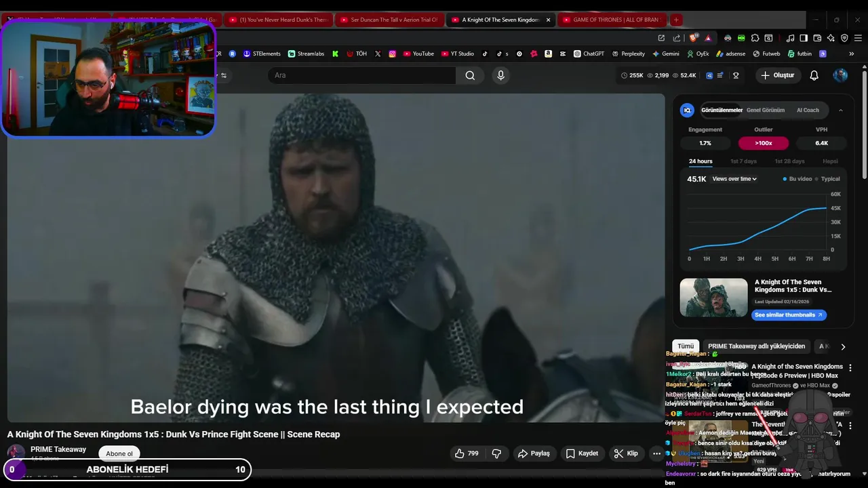Click the vidIQ logo in stats panel

point(687,110)
